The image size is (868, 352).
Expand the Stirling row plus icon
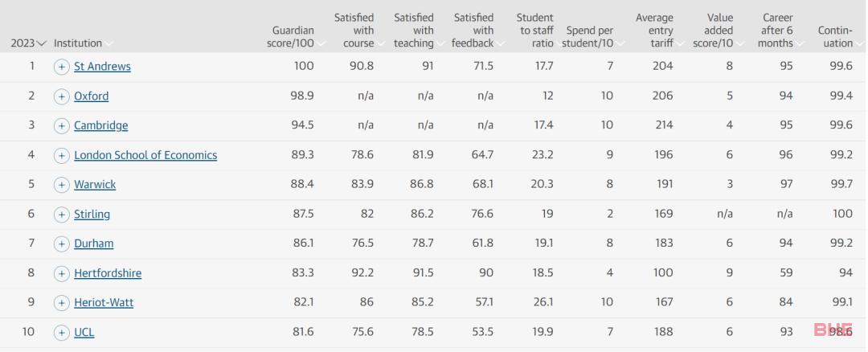[x=61, y=215]
